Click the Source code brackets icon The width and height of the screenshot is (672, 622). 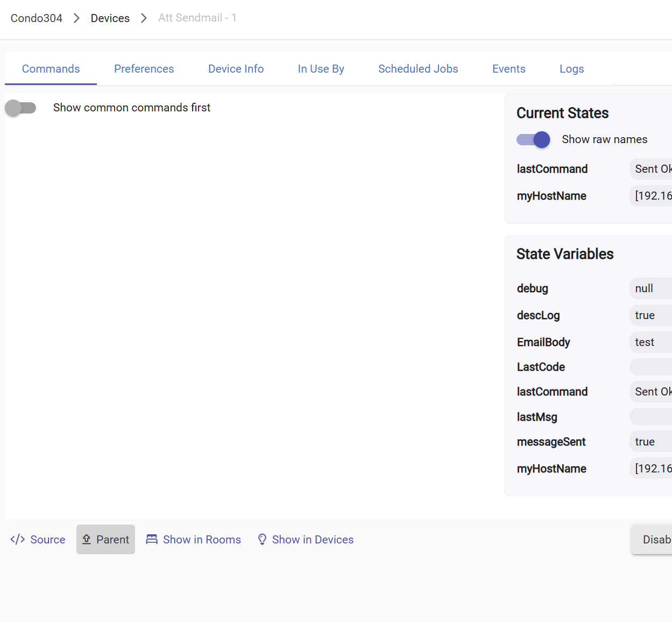coord(18,539)
